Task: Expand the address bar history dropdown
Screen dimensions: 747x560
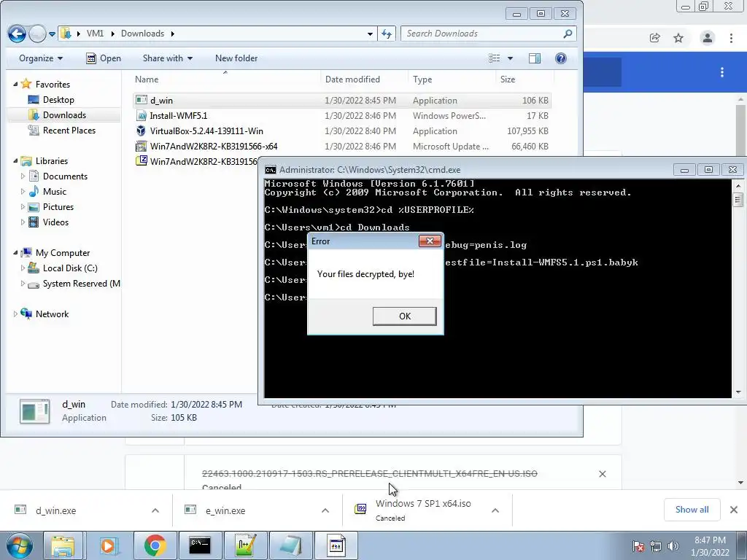Action: coord(370,34)
